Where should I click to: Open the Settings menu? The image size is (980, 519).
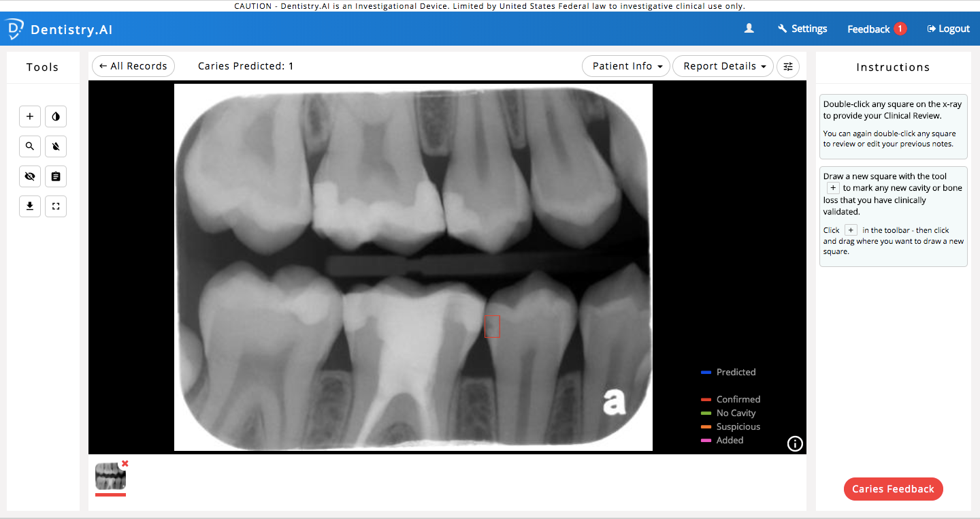[802, 29]
